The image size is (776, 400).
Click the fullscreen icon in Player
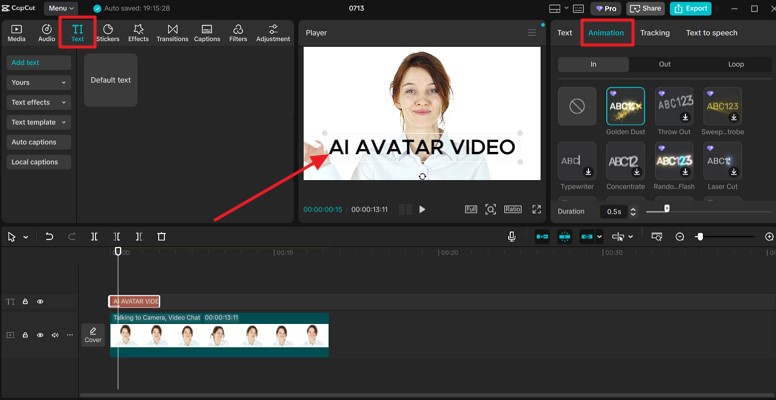click(536, 210)
